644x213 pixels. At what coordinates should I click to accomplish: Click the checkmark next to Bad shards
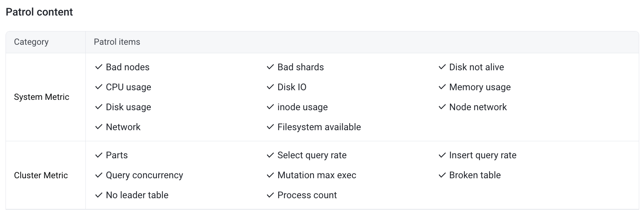270,67
